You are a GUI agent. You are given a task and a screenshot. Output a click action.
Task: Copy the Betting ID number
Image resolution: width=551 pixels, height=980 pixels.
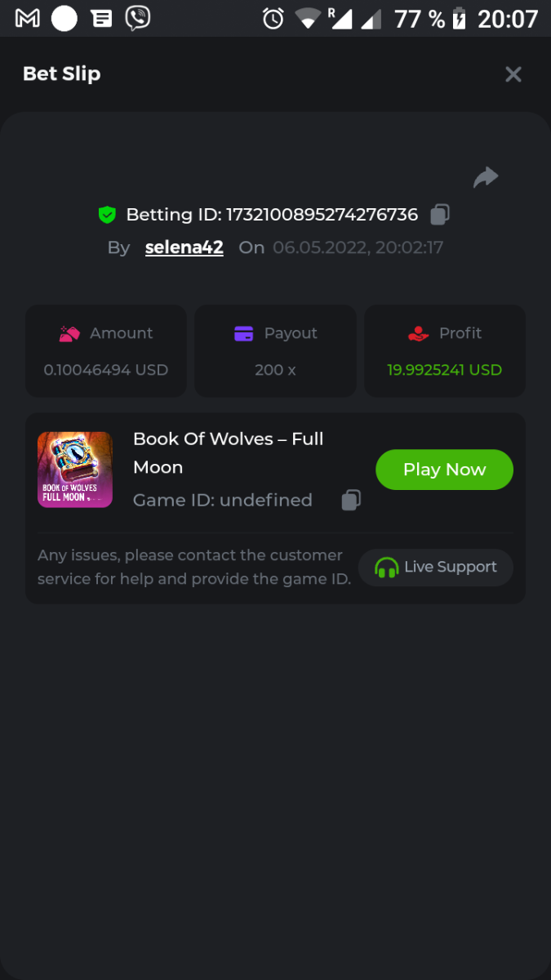(440, 215)
